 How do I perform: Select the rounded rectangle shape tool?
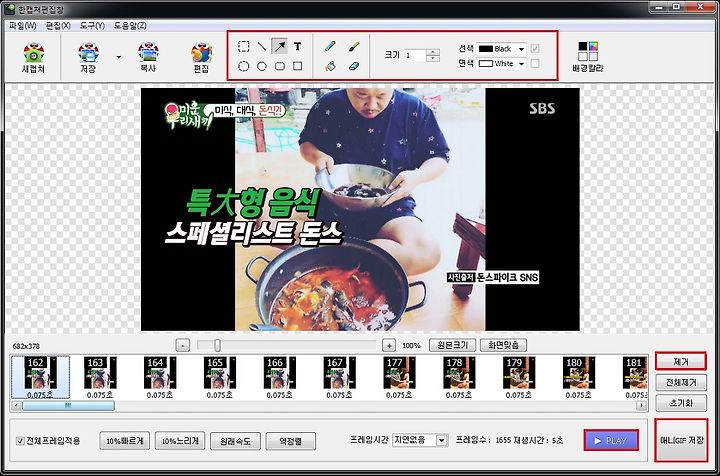click(280, 67)
